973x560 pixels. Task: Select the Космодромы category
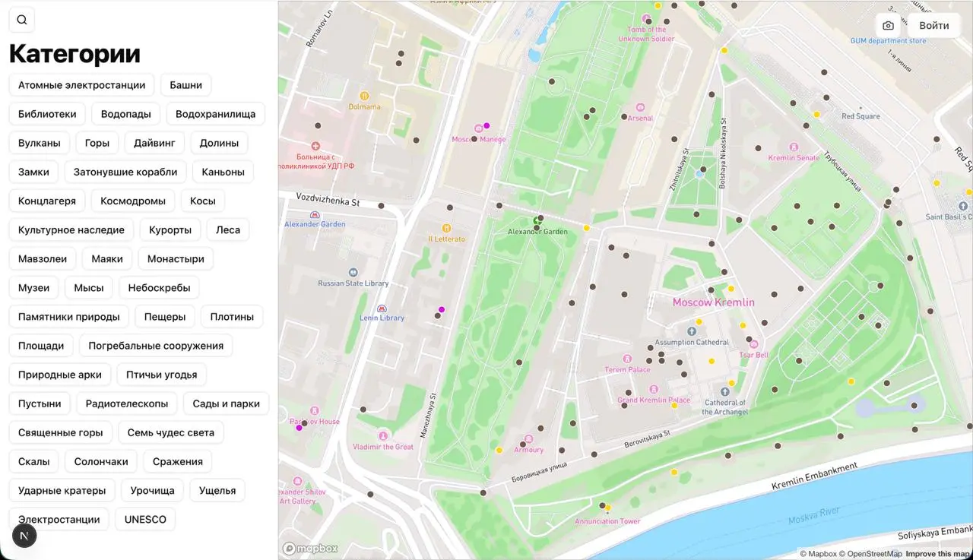pyautogui.click(x=133, y=201)
